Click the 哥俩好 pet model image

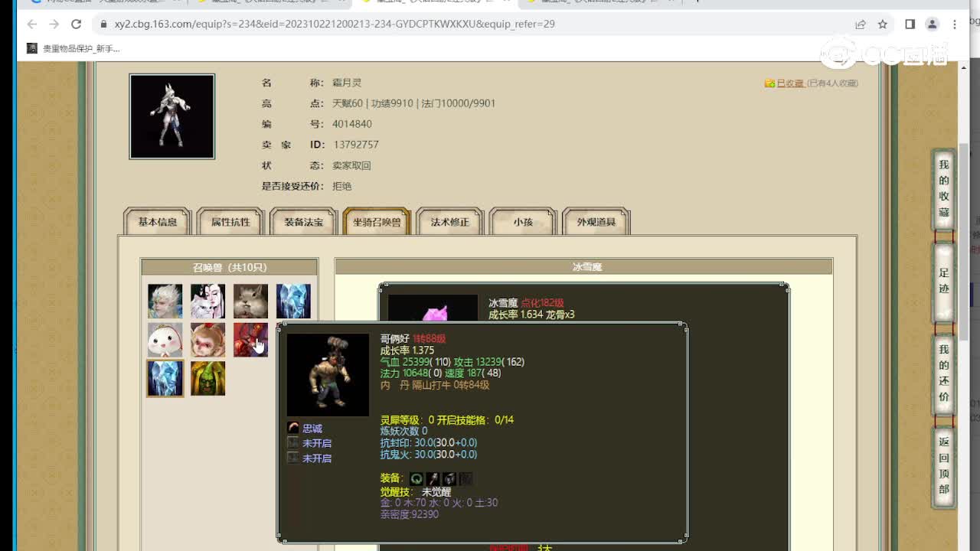click(x=328, y=374)
